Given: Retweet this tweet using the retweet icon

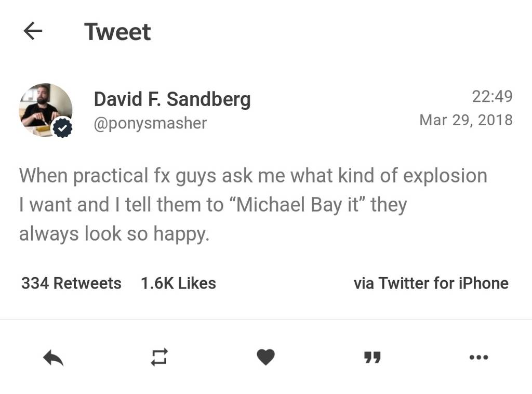Looking at the screenshot, I should point(159,357).
